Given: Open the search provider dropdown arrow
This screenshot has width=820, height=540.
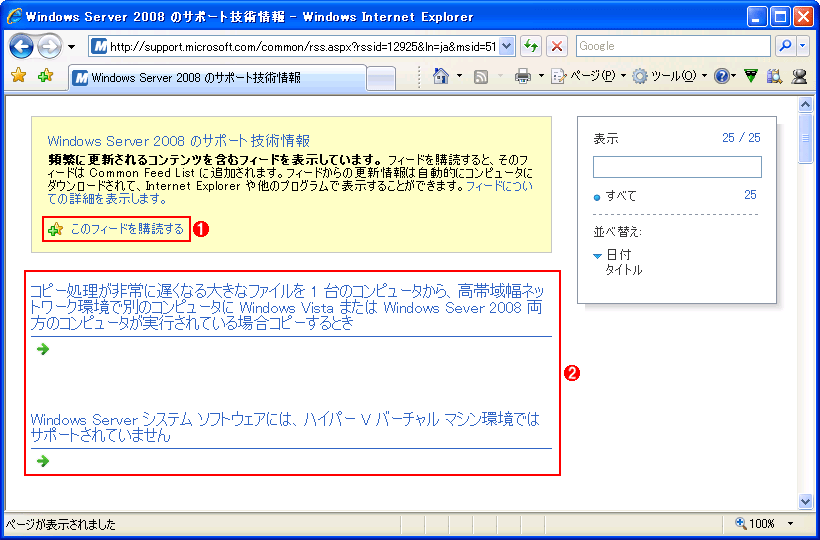Looking at the screenshot, I should pos(803,46).
